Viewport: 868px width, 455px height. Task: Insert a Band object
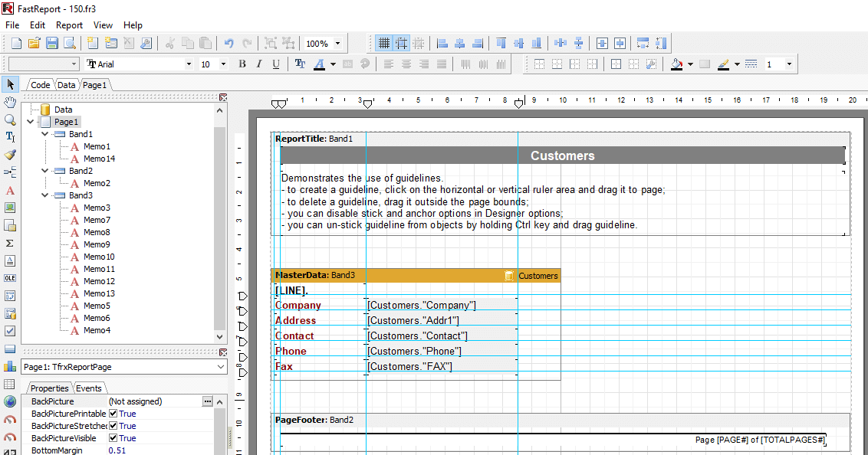click(x=10, y=172)
